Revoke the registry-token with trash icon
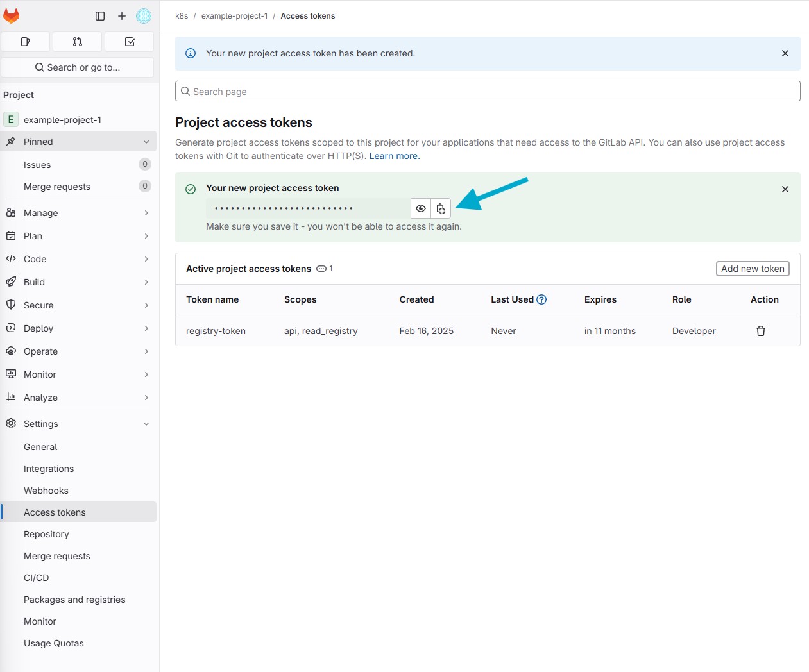Viewport: 809px width, 672px height. [x=761, y=331]
